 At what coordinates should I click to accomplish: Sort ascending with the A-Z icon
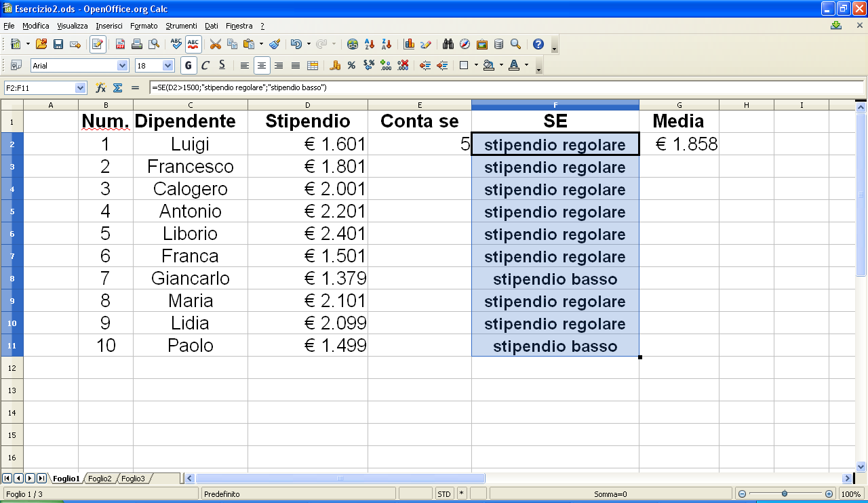pyautogui.click(x=370, y=44)
